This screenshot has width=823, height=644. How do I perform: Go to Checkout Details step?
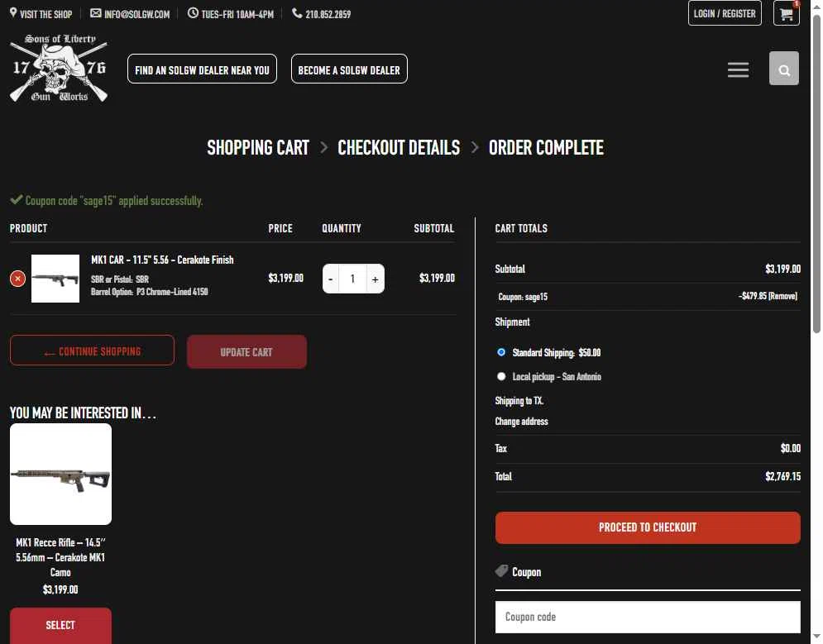[x=399, y=148]
